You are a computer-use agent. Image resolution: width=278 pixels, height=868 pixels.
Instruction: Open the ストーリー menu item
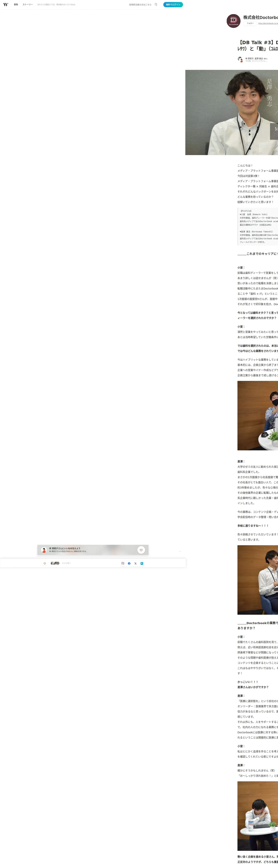pyautogui.click(x=28, y=5)
